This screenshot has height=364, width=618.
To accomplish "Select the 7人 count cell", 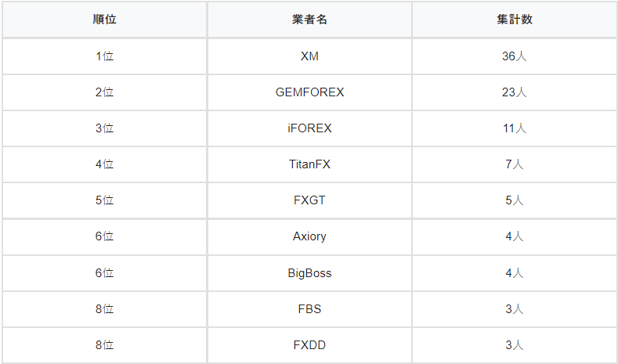I will (x=514, y=164).
